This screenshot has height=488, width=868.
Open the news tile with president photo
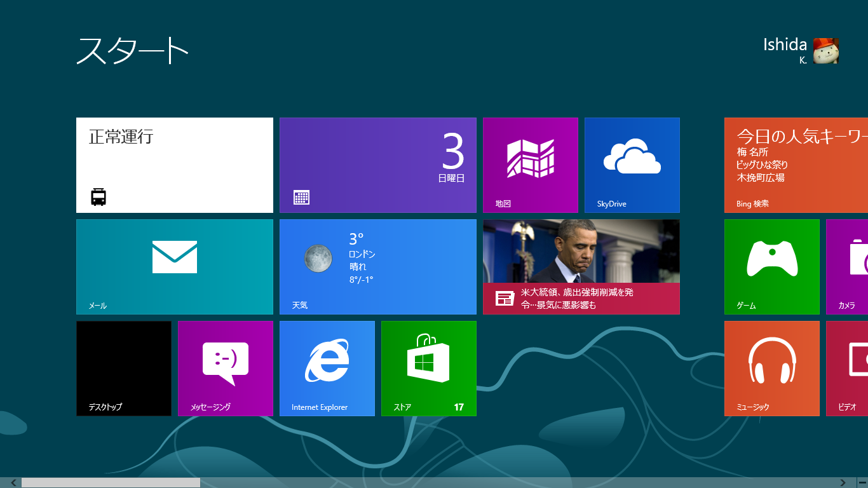click(581, 267)
